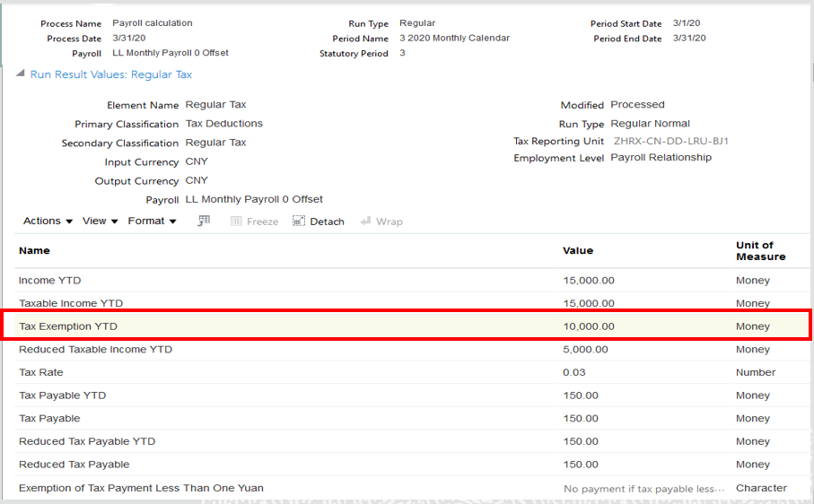Select the Tax Payable row name

[49, 419]
